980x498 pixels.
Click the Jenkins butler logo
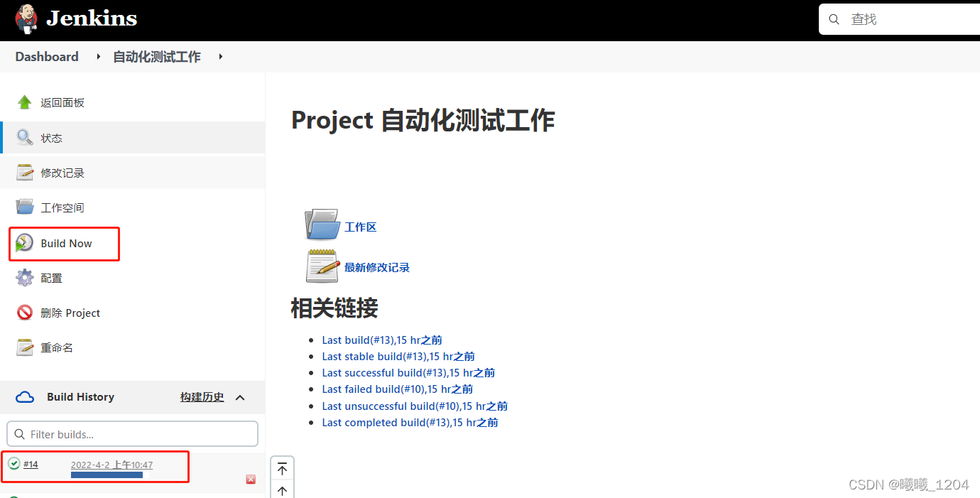pyautogui.click(x=26, y=19)
